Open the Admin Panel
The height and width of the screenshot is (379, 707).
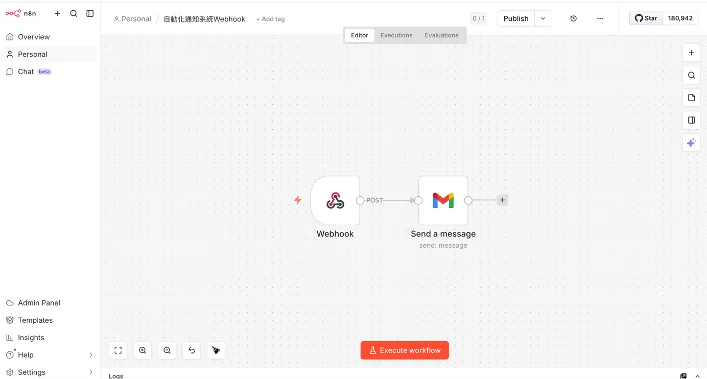point(50,303)
